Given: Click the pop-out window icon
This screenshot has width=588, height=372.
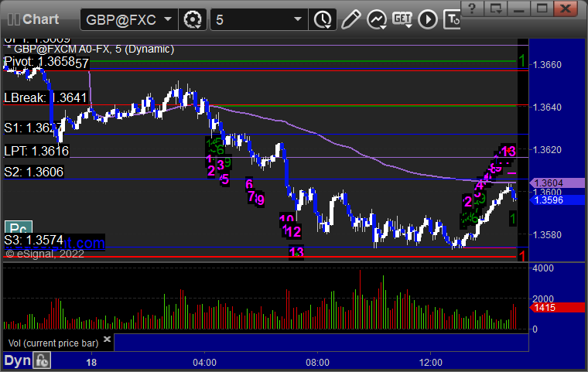Looking at the screenshot, I should (495, 9).
